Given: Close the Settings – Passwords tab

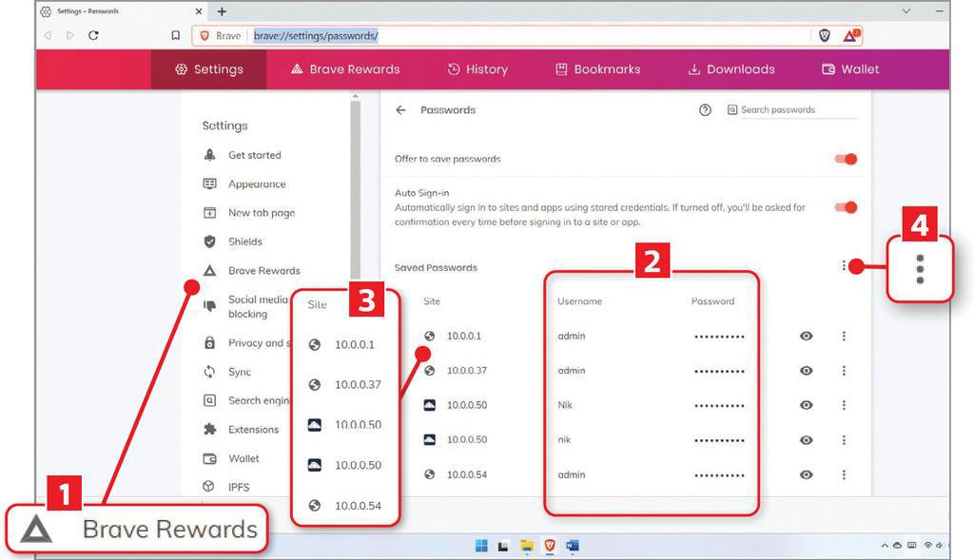Looking at the screenshot, I should pyautogui.click(x=199, y=11).
